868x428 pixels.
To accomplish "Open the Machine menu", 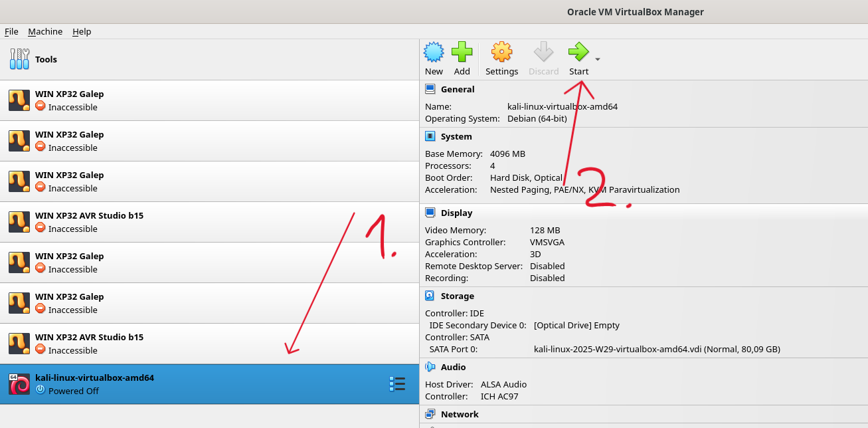I will 45,31.
